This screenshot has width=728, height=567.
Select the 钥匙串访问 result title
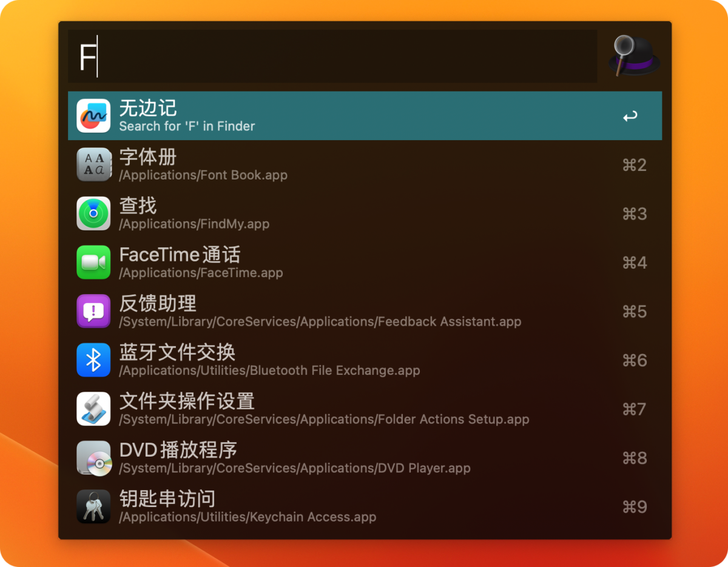pyautogui.click(x=167, y=498)
